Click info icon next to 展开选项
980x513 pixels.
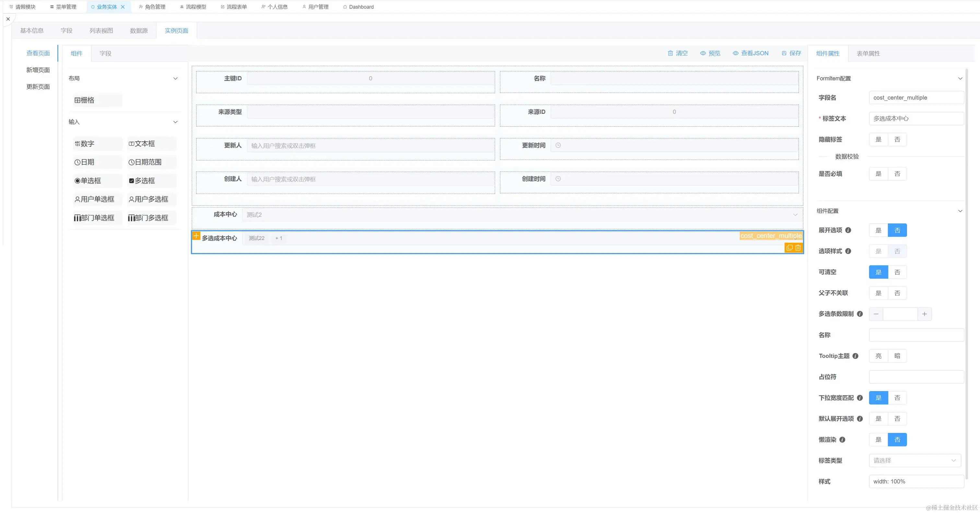point(848,230)
